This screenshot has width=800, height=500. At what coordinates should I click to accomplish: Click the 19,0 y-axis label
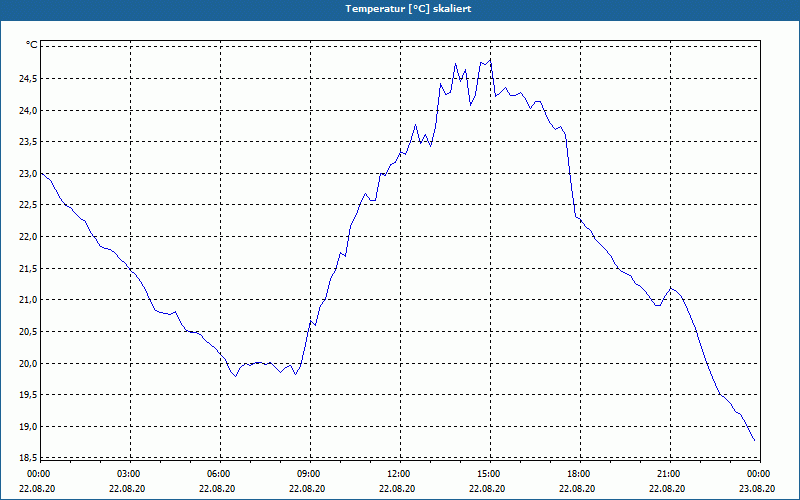tap(29, 427)
